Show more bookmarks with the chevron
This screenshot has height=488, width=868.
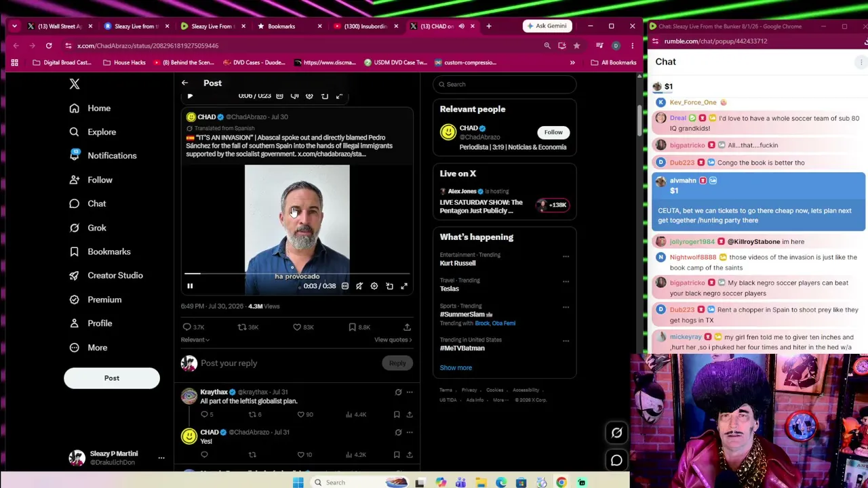[572, 62]
